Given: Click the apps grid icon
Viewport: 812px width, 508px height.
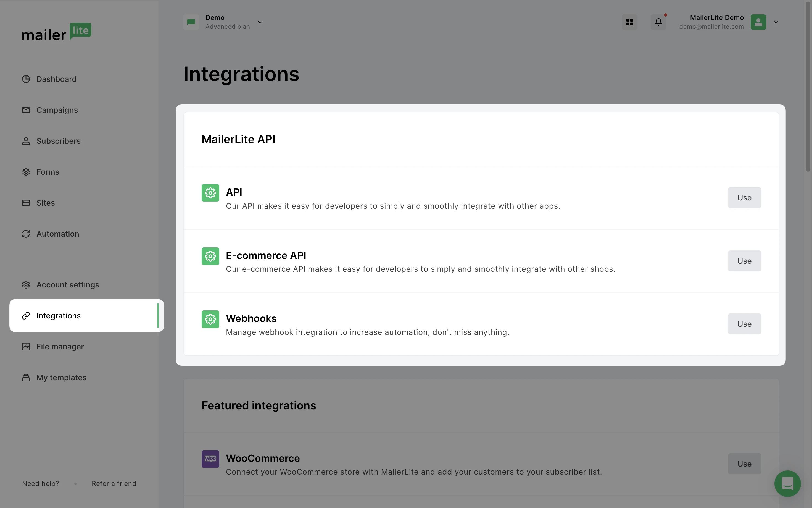Looking at the screenshot, I should click(x=629, y=22).
